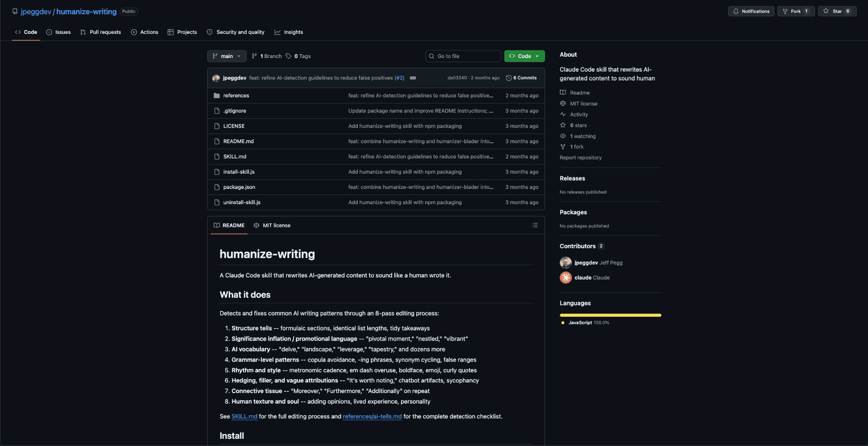
Task: Switch to the Issues tab
Action: click(x=58, y=32)
